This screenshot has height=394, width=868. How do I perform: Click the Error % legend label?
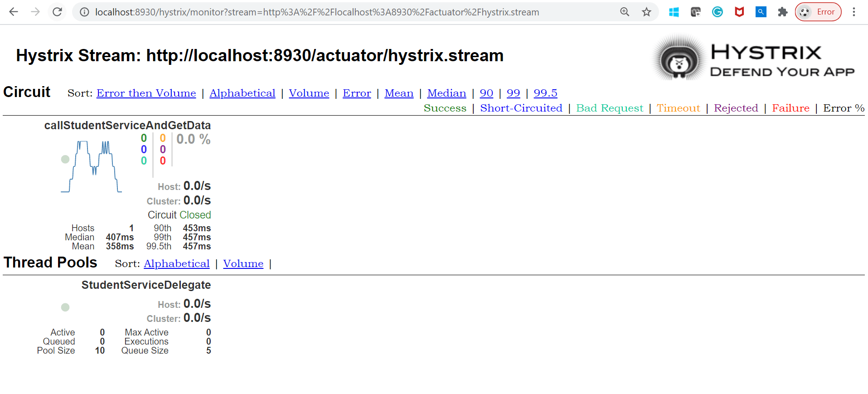tap(844, 108)
